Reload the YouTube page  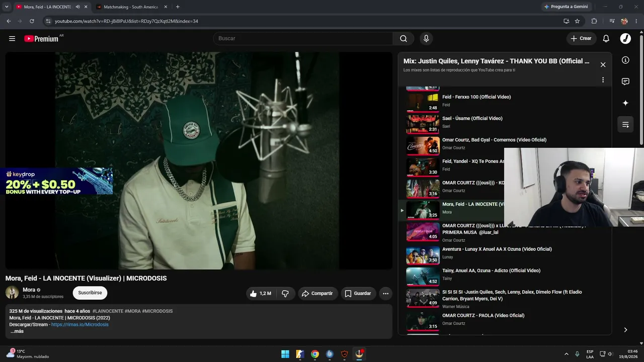click(32, 21)
